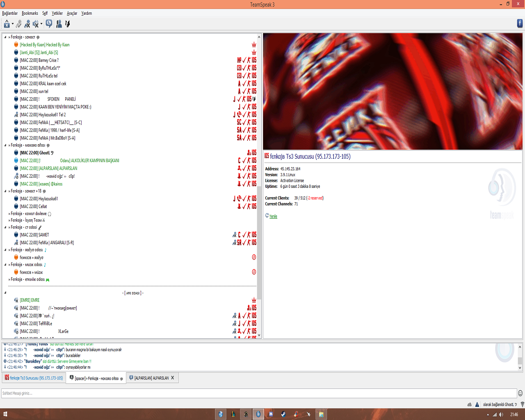Image resolution: width=525 pixels, height=420 pixels.
Task: Select user KRAL kaan ozel cek
Action: (43, 84)
